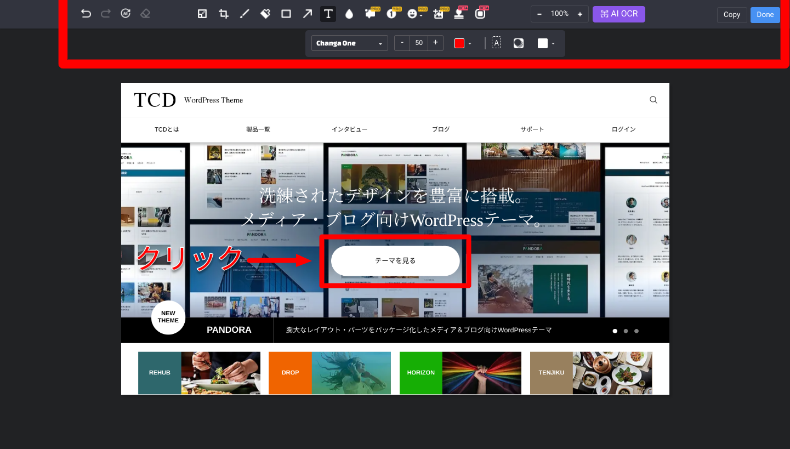Select the rounded frame border tool
This screenshot has height=449, width=790.
[x=480, y=14]
